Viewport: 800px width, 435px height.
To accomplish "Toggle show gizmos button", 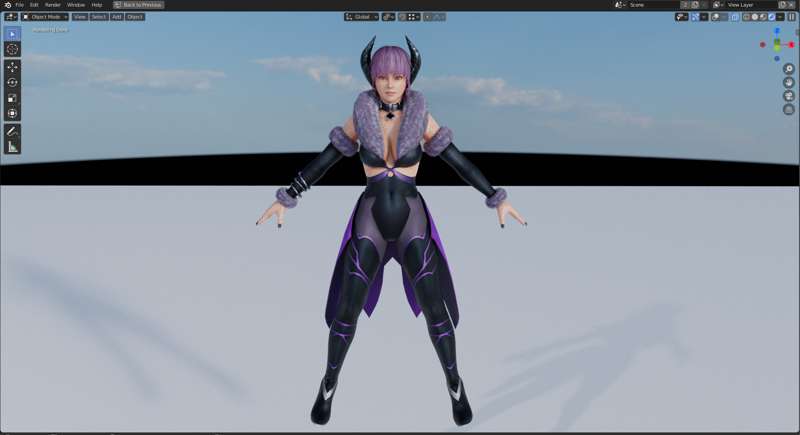I will pos(695,17).
